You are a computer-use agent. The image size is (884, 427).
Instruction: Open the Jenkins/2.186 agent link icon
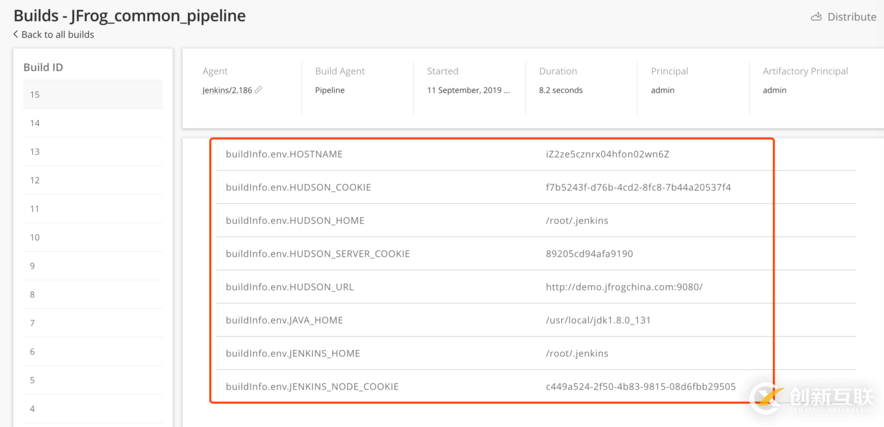(258, 90)
